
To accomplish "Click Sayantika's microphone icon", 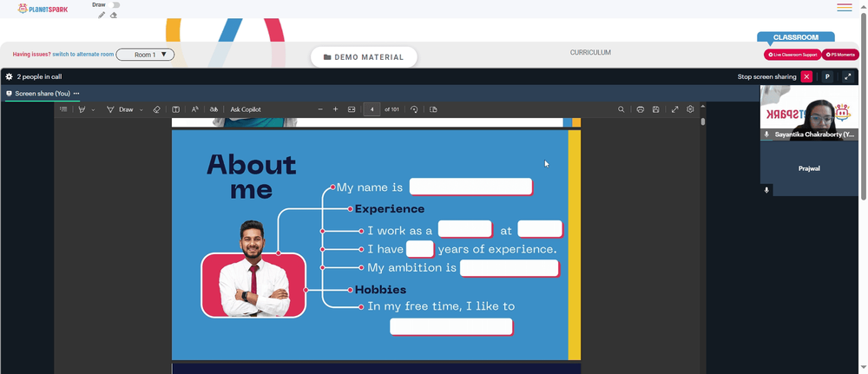I will click(766, 135).
